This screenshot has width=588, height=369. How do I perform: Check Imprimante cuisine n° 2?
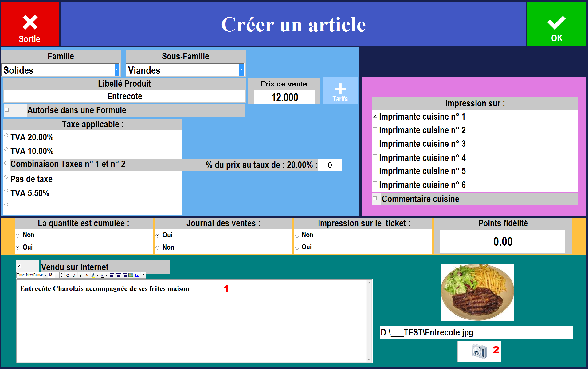click(375, 129)
